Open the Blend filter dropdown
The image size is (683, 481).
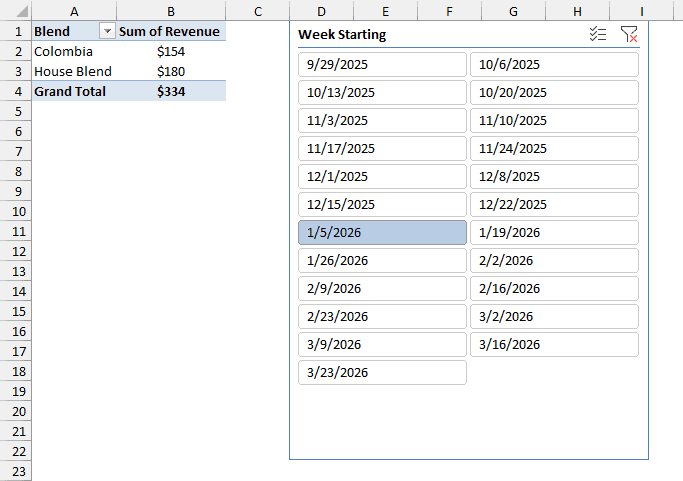tap(107, 31)
